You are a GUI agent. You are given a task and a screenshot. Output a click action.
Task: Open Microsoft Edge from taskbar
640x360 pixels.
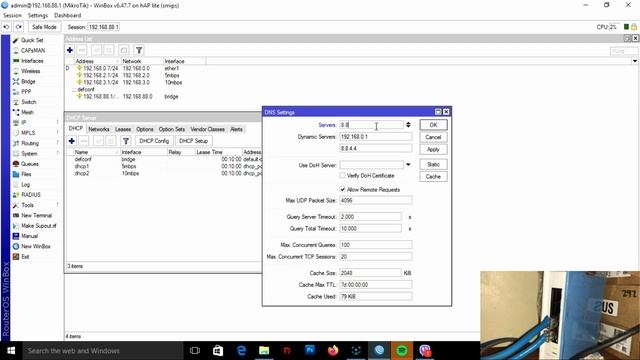click(241, 351)
